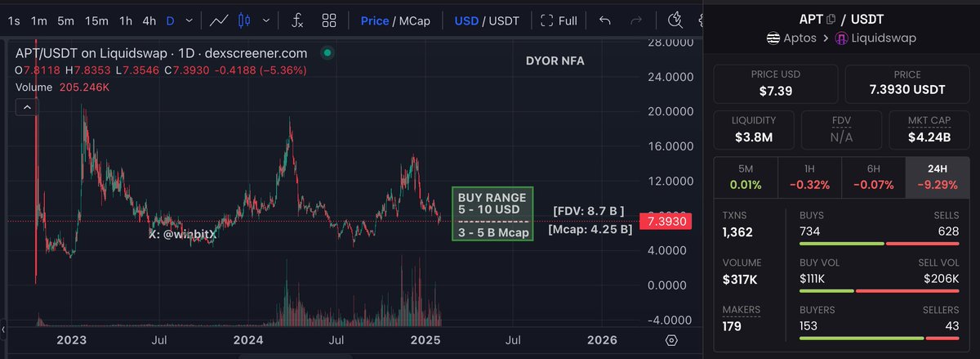Click the red 7.3930 price axis label
Screen dimensions: 980x359
[666, 222]
